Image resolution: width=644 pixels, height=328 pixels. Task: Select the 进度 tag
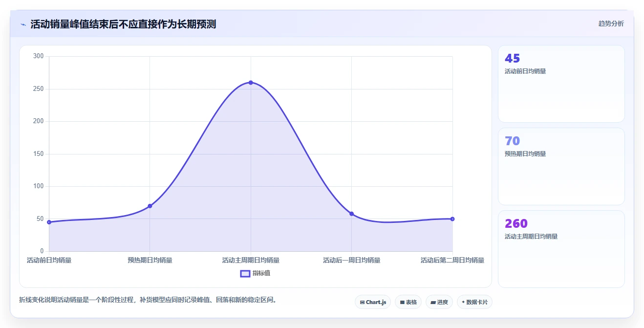pyautogui.click(x=439, y=302)
